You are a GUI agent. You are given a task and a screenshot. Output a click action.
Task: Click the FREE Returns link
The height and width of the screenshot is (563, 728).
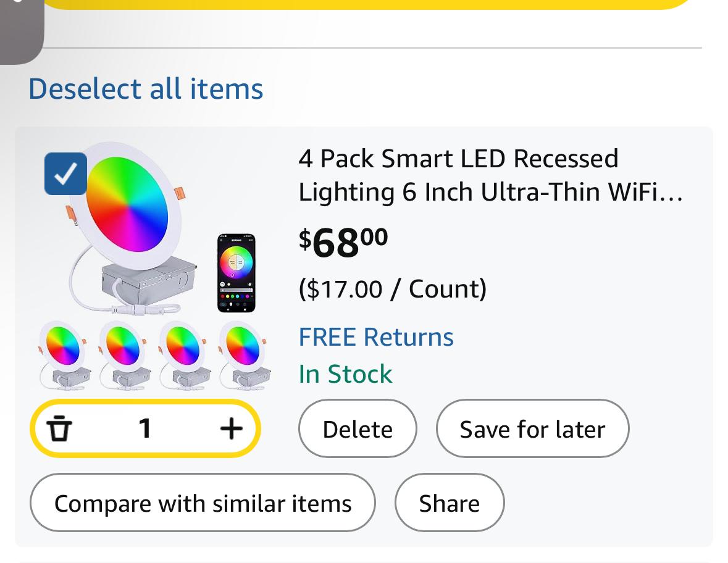[x=376, y=337]
